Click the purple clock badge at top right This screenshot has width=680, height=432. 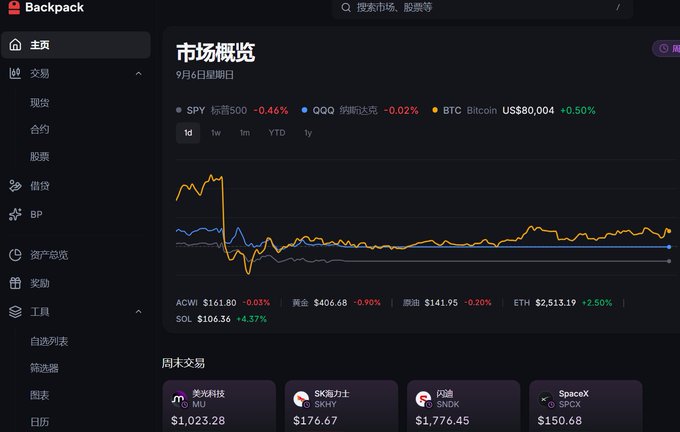(666, 48)
